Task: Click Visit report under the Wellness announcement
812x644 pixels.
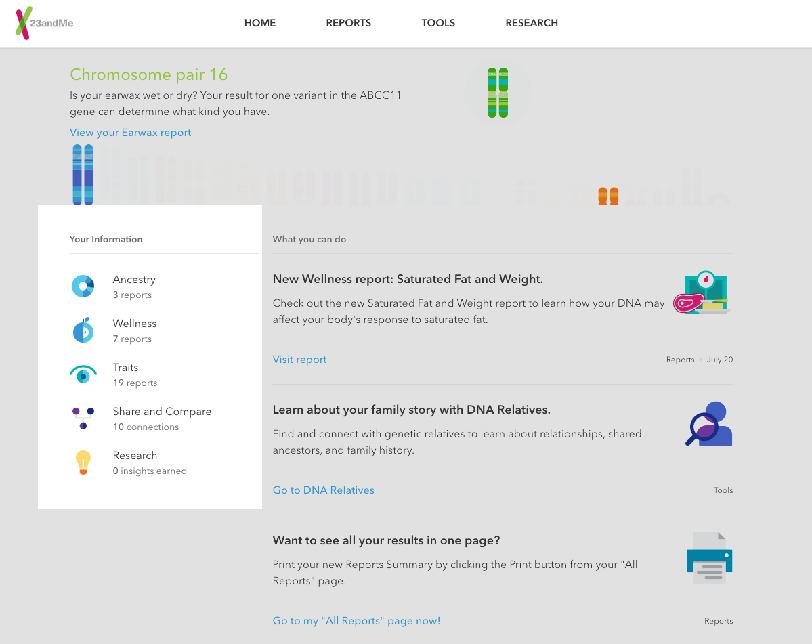Action: coord(299,358)
